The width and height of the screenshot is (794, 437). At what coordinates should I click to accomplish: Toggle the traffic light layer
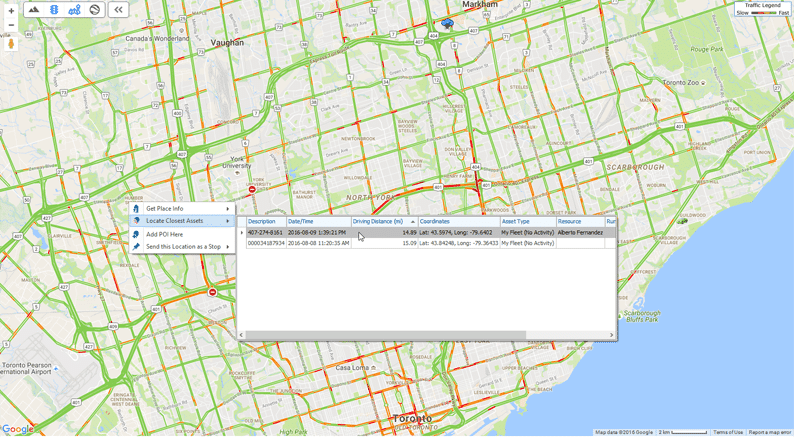point(54,10)
